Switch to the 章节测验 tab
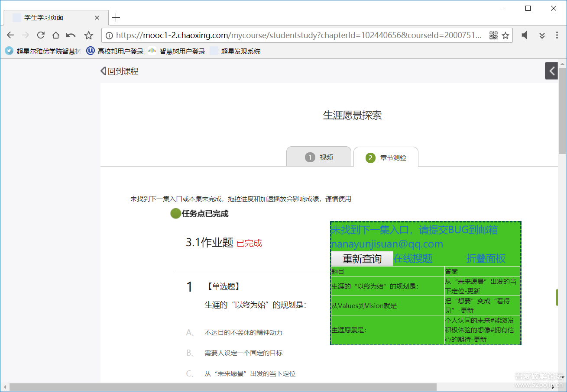 [386, 157]
